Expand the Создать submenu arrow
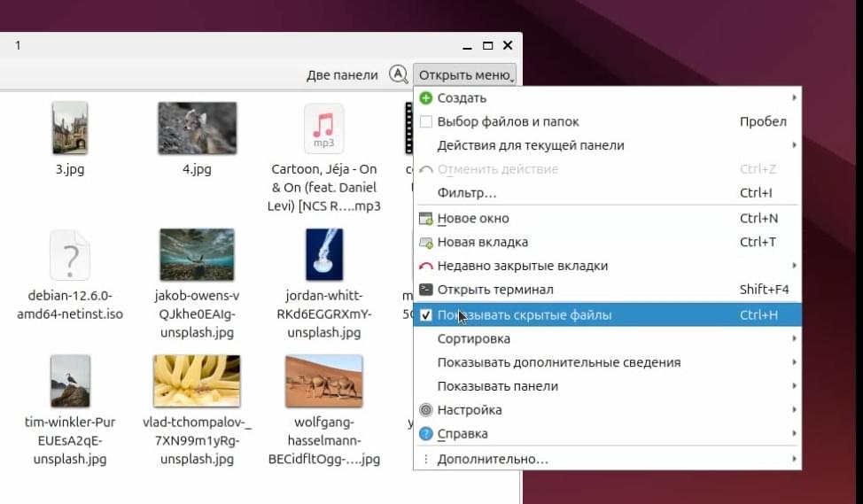 click(794, 98)
